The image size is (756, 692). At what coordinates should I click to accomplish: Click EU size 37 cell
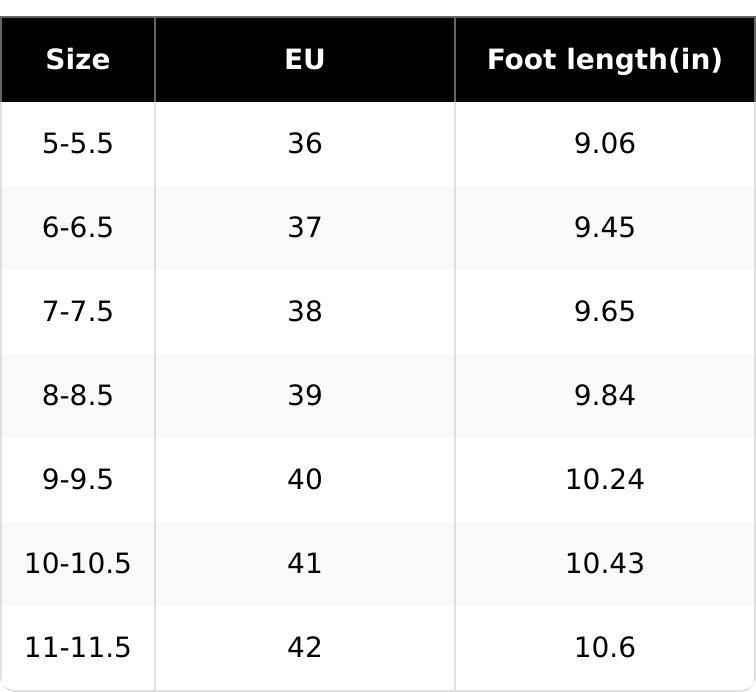coord(305,228)
